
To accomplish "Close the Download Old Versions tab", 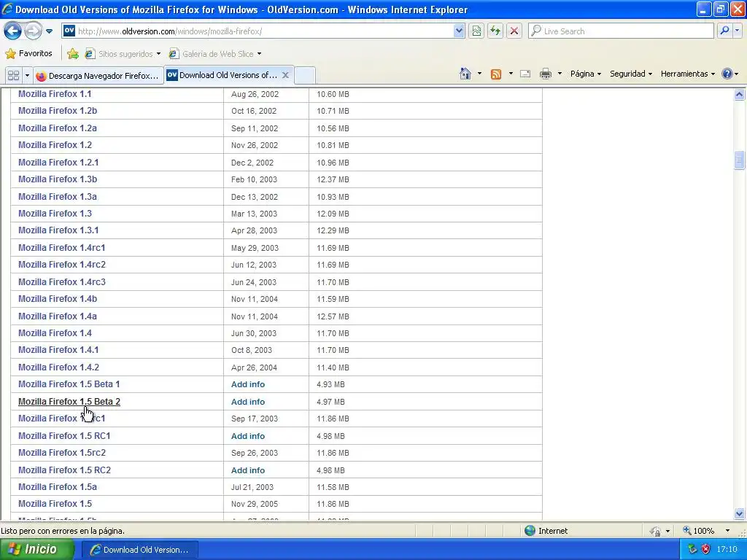I will click(x=285, y=75).
